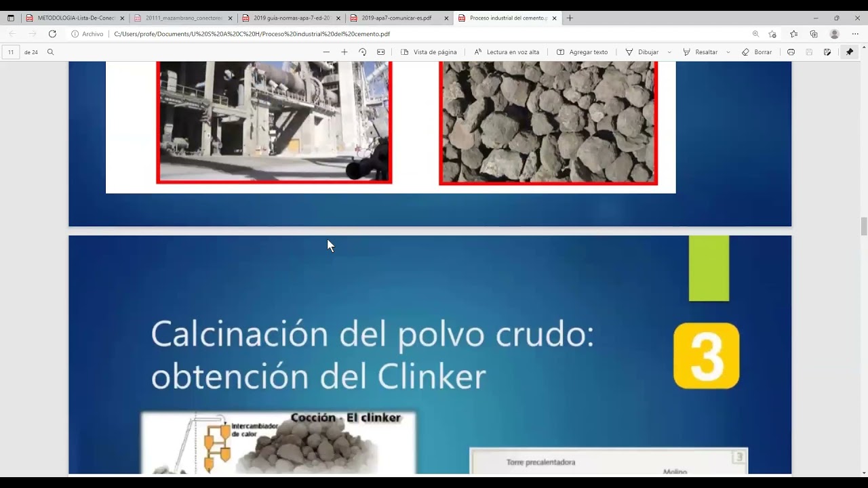
Task: Click the 'obtención del Clinker' heading line
Action: tap(318, 377)
